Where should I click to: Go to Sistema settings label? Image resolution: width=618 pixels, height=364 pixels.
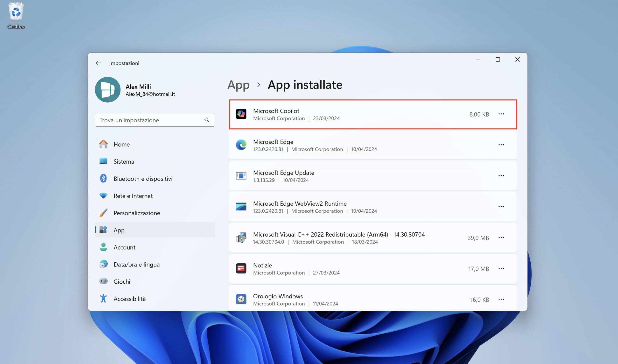(124, 162)
